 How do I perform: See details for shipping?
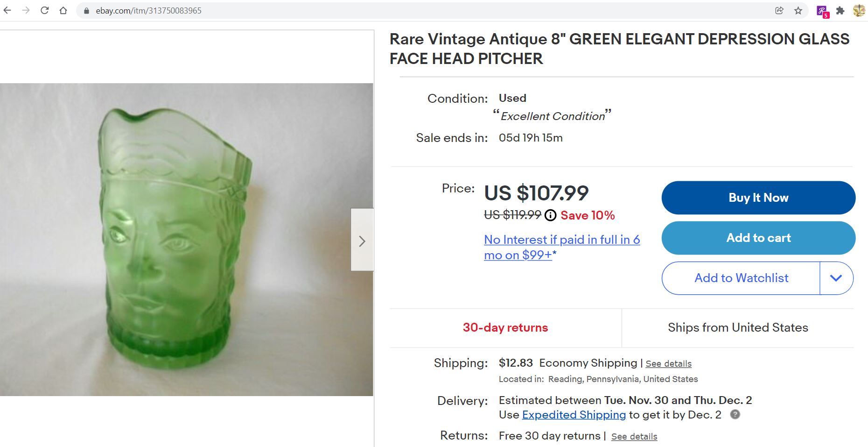668,364
